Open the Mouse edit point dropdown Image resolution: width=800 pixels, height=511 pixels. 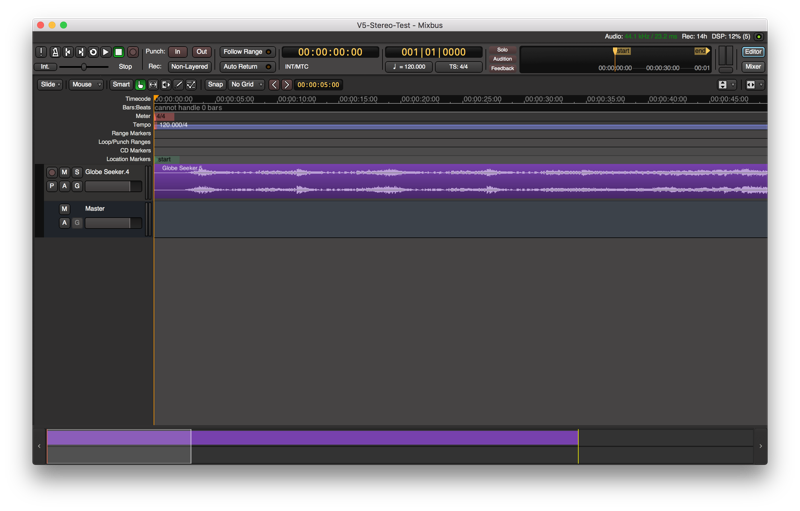click(x=85, y=85)
